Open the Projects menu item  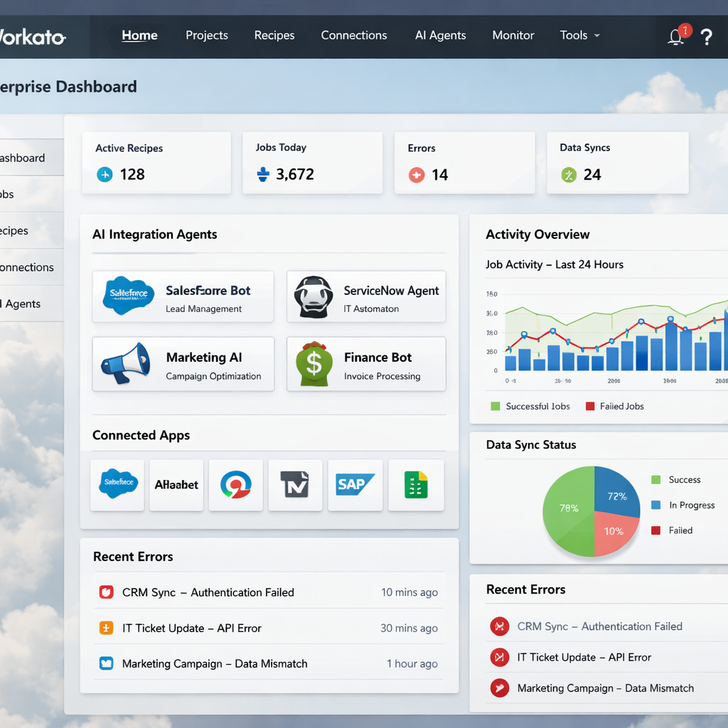click(207, 36)
